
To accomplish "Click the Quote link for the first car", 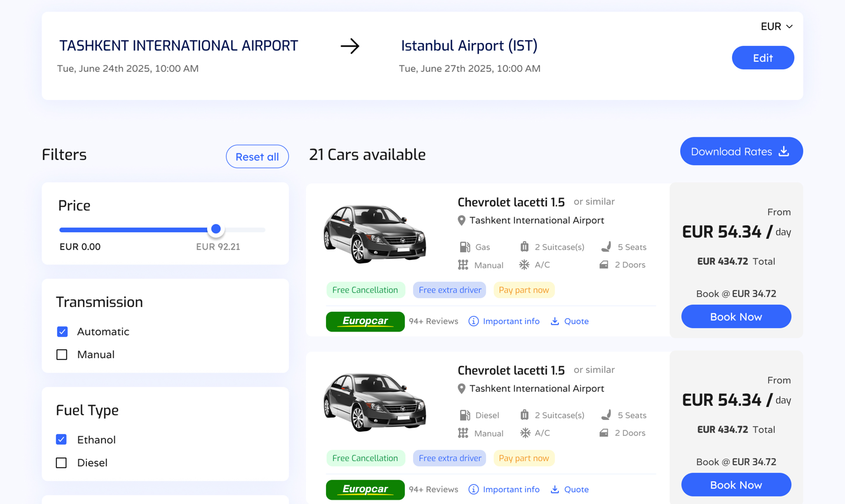I will coord(570,321).
